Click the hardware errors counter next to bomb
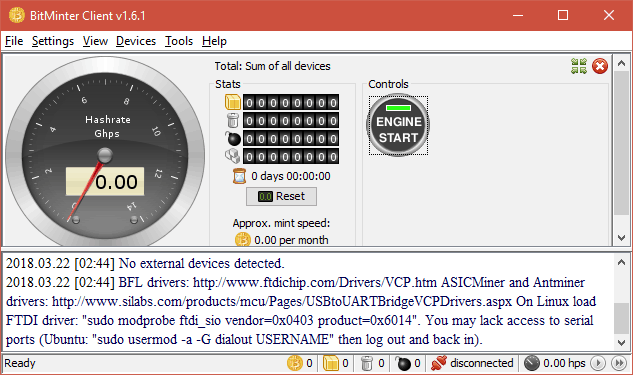This screenshot has width=633, height=375. [x=291, y=138]
